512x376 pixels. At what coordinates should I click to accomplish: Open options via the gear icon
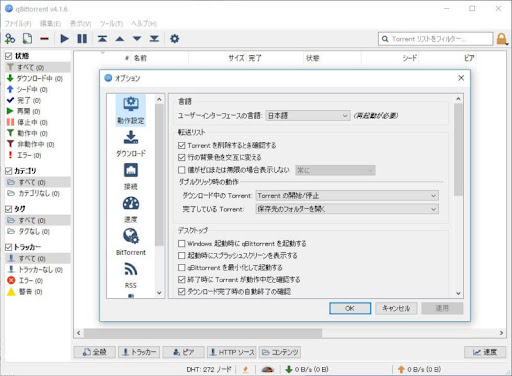(x=175, y=39)
